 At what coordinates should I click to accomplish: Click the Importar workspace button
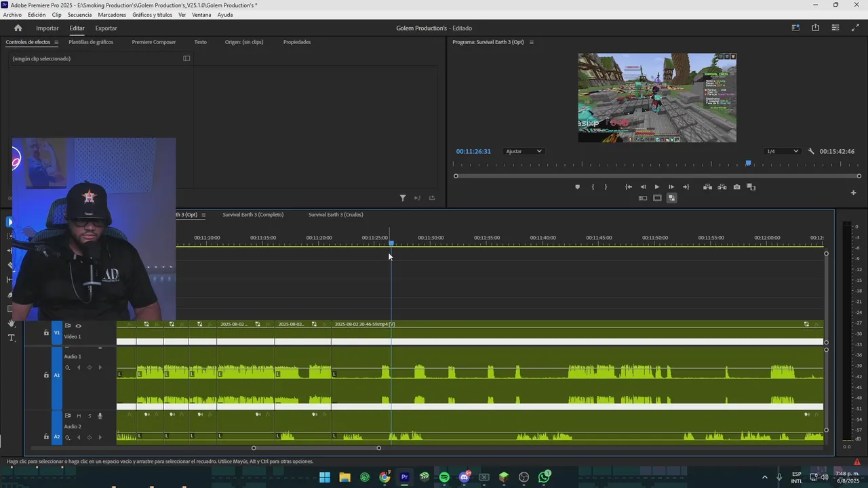click(47, 28)
